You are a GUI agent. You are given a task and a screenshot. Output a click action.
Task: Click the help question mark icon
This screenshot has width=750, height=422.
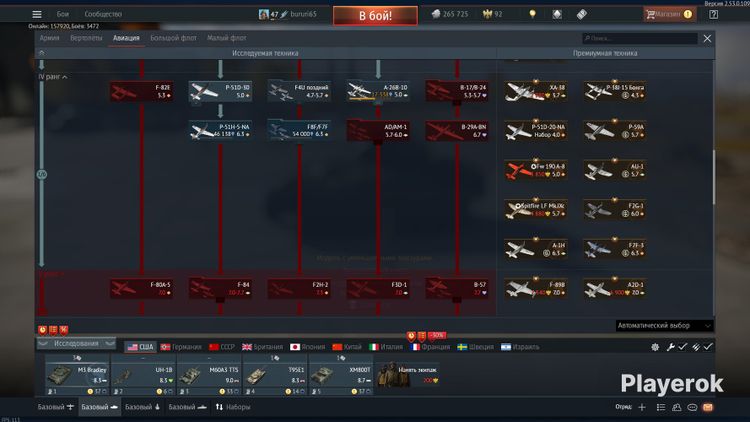pyautogui.click(x=713, y=15)
